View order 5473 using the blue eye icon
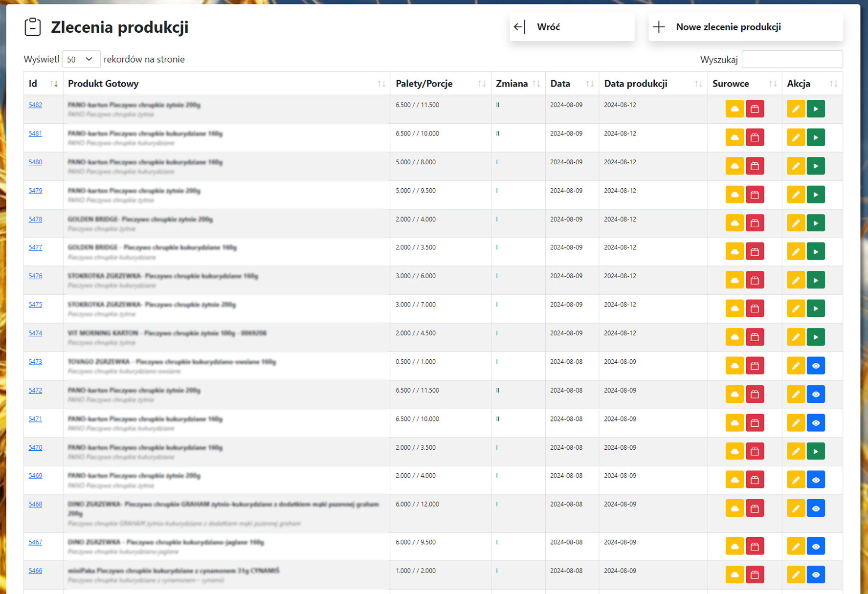Image resolution: width=868 pixels, height=594 pixels. pos(816,366)
